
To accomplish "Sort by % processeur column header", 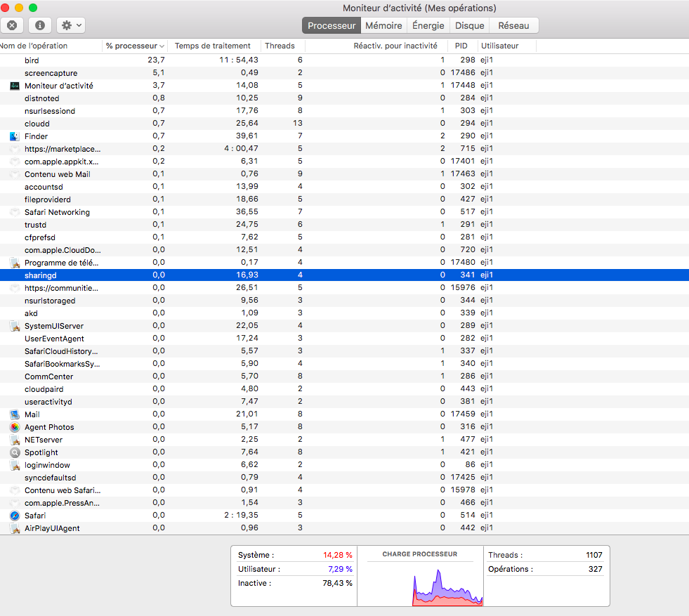I will point(136,46).
